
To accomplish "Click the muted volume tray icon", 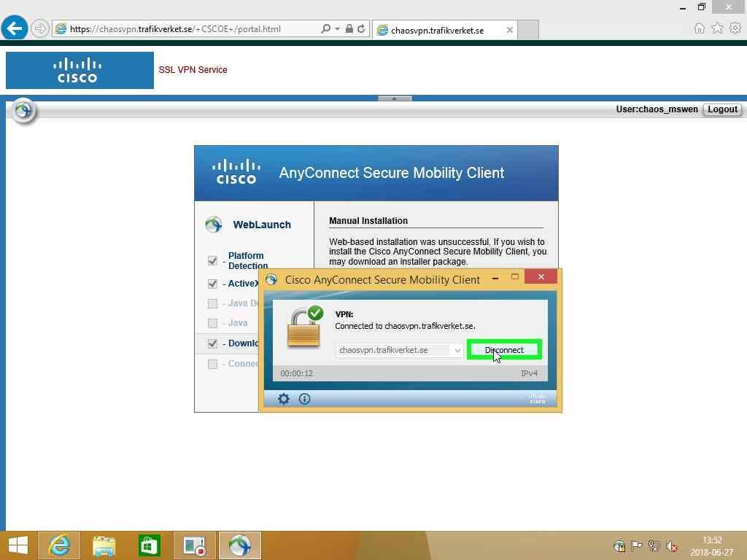I will [x=672, y=546].
